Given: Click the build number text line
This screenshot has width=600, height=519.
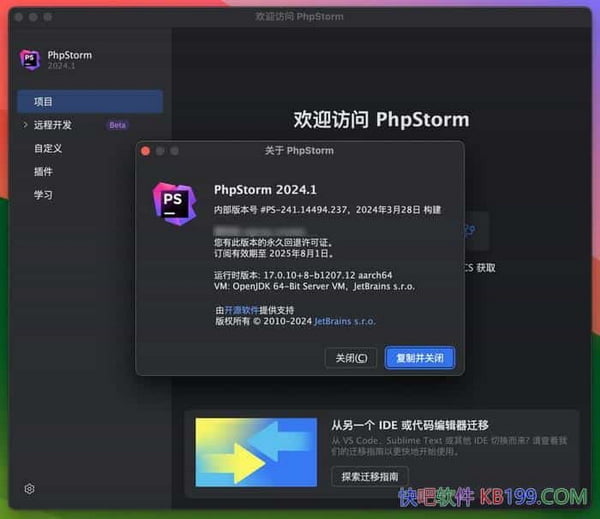Looking at the screenshot, I should coord(327,210).
